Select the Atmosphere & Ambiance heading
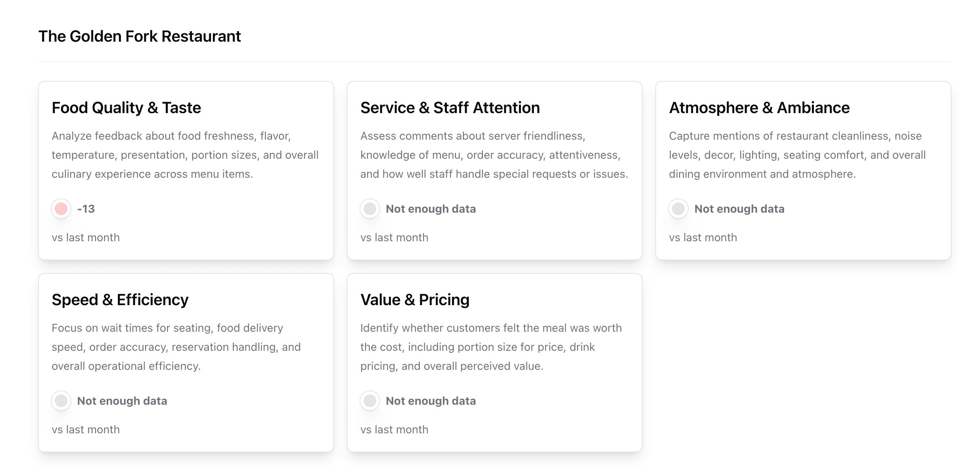The width and height of the screenshot is (980, 473). 759,108
